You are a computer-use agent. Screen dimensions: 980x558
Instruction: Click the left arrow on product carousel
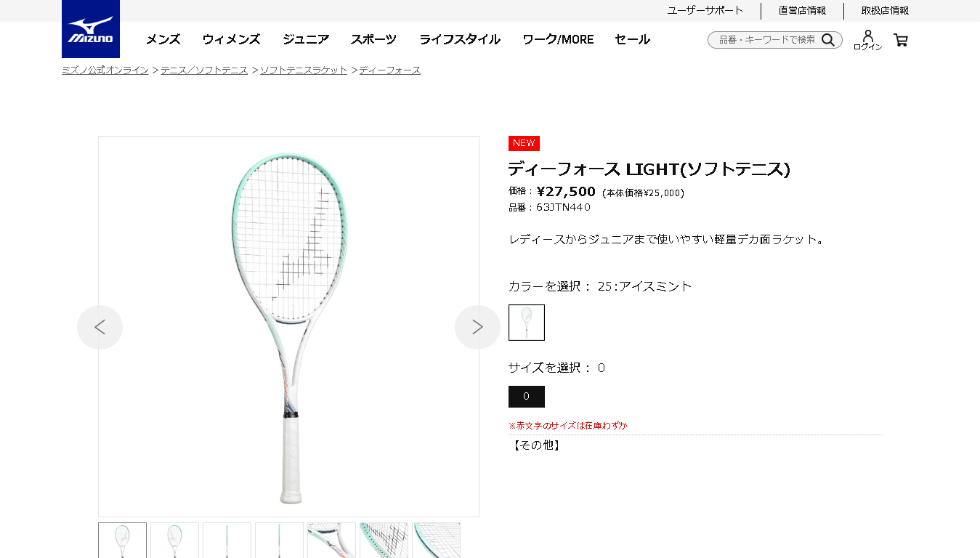(x=100, y=327)
